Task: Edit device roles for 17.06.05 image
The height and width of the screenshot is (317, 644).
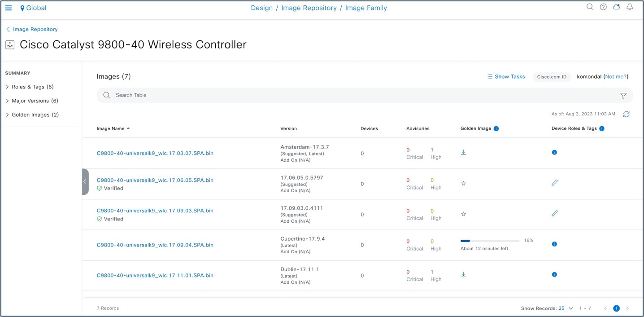Action: [555, 183]
